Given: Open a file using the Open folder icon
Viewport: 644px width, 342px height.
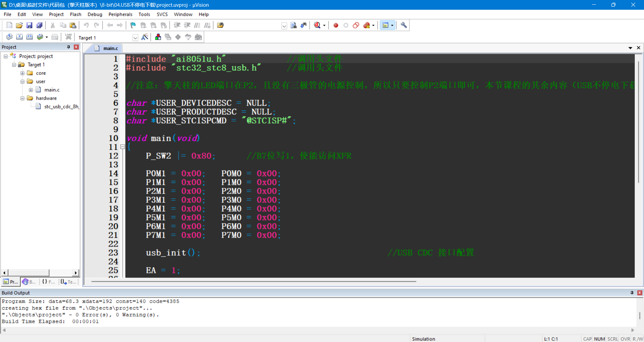Looking at the screenshot, I should [x=19, y=25].
